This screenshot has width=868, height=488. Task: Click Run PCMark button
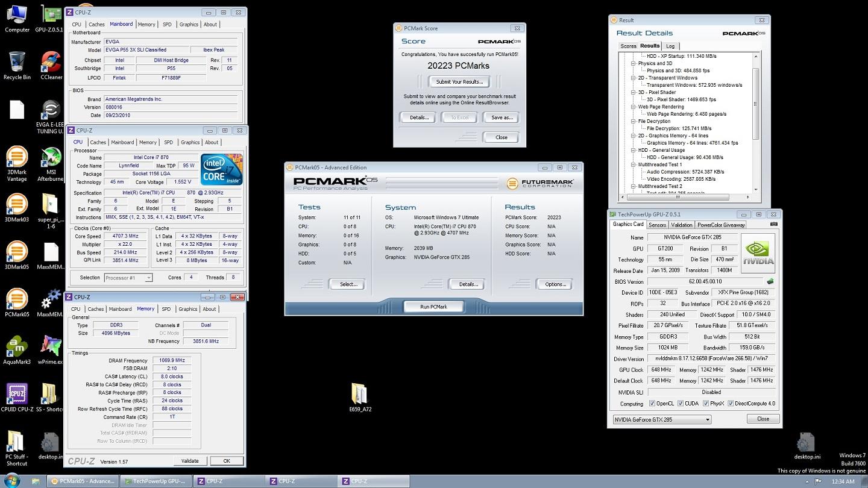tap(434, 307)
